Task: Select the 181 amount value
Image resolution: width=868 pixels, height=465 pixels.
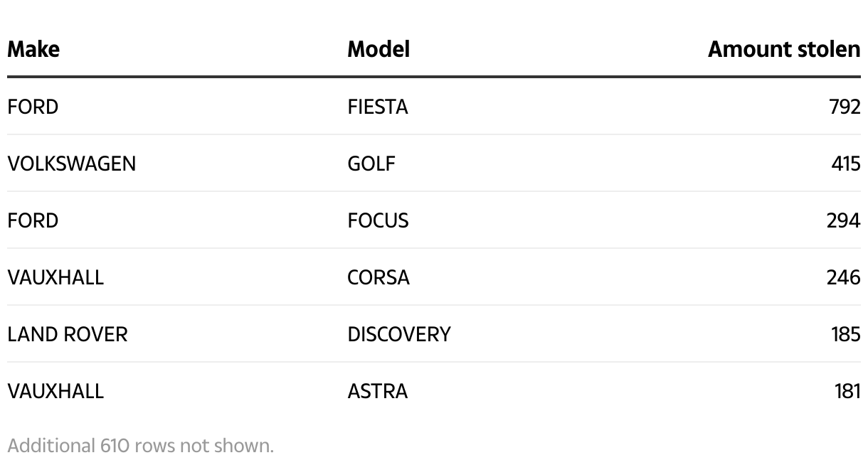Action: pyautogui.click(x=847, y=391)
